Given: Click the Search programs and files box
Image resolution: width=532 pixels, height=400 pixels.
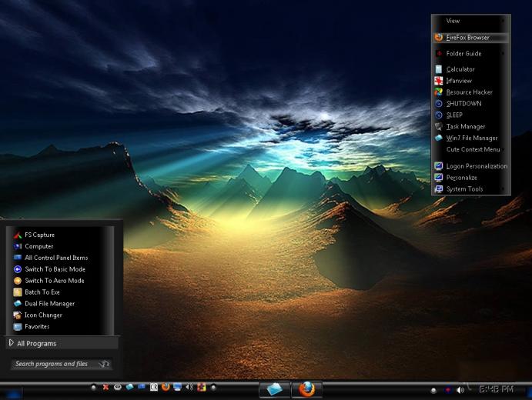Looking at the screenshot, I should click(61, 364).
